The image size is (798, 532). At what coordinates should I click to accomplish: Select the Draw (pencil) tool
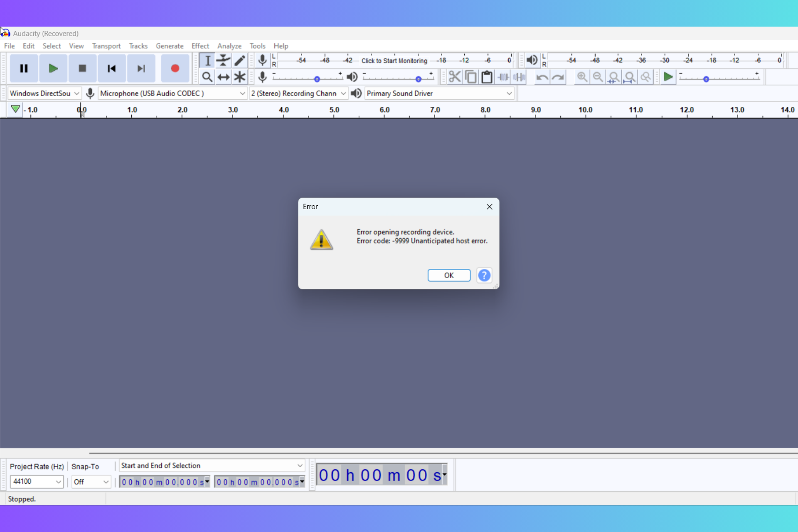click(239, 61)
